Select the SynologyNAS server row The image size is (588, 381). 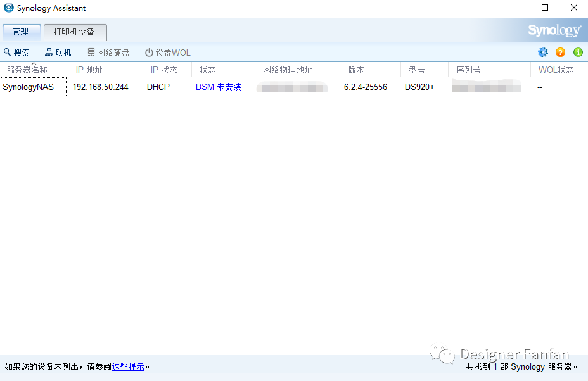(294, 87)
